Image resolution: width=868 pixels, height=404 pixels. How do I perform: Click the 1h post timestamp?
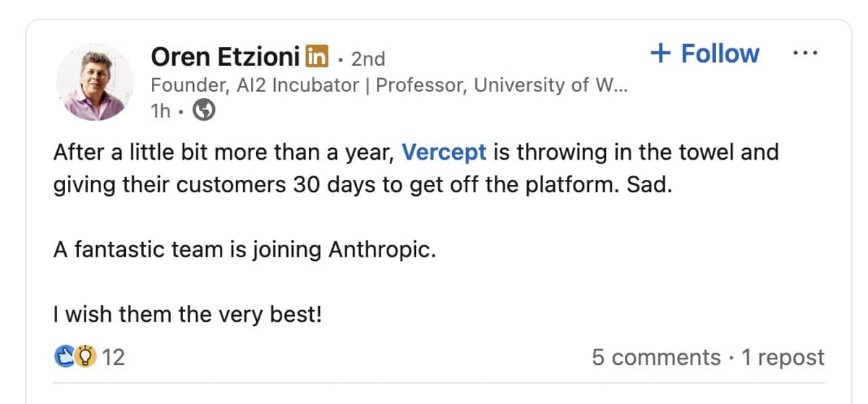coord(161,111)
